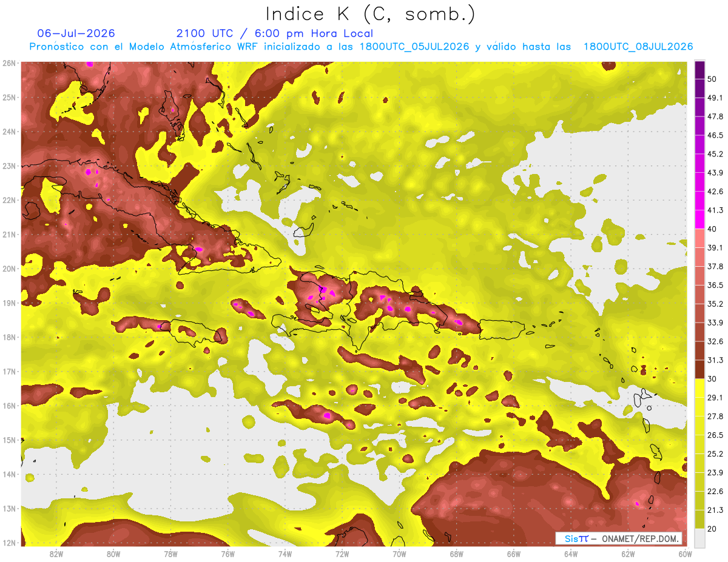Click the colorbar value "46.5"
The image size is (728, 562).
[x=716, y=135]
